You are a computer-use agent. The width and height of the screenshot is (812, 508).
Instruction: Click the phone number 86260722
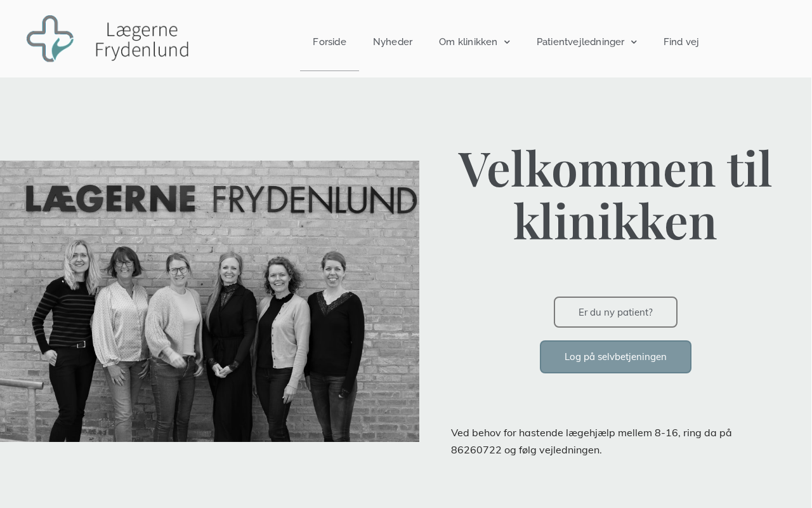click(475, 450)
